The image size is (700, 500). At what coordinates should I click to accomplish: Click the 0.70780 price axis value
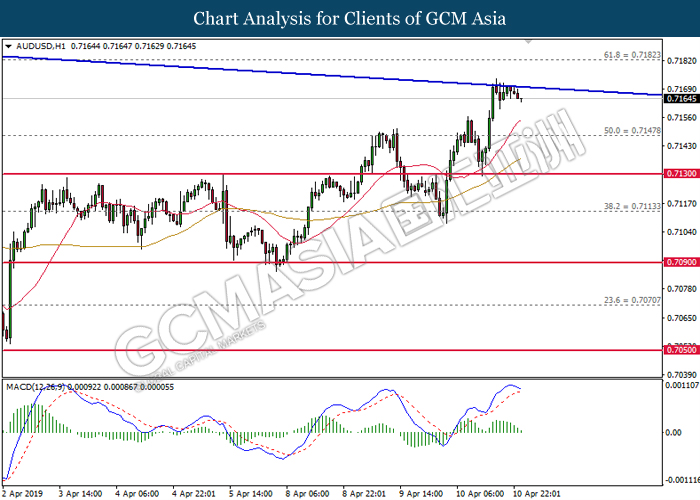click(x=681, y=289)
